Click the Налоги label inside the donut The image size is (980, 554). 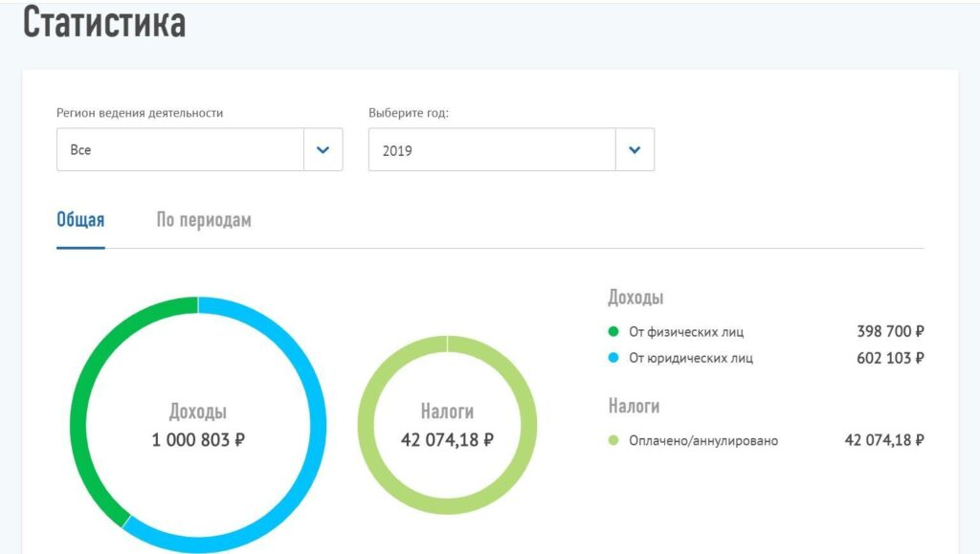tap(448, 411)
